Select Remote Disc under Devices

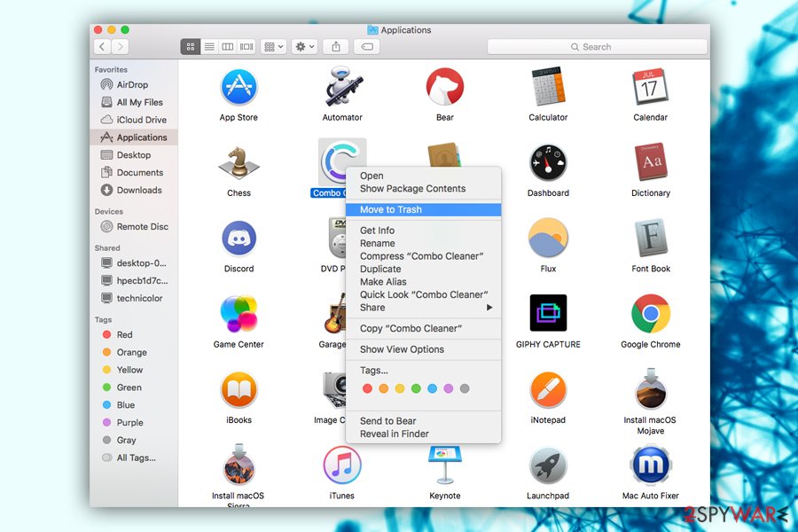click(133, 227)
